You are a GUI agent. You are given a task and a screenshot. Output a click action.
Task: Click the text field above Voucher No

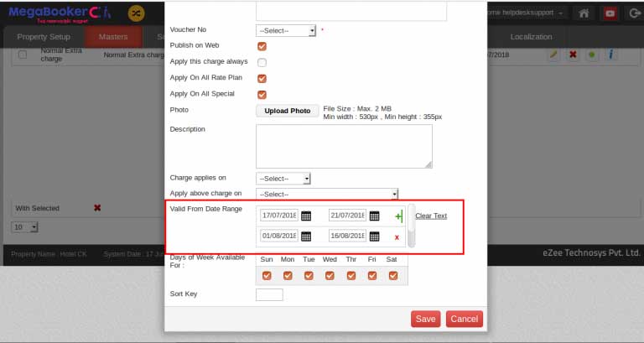point(351,11)
